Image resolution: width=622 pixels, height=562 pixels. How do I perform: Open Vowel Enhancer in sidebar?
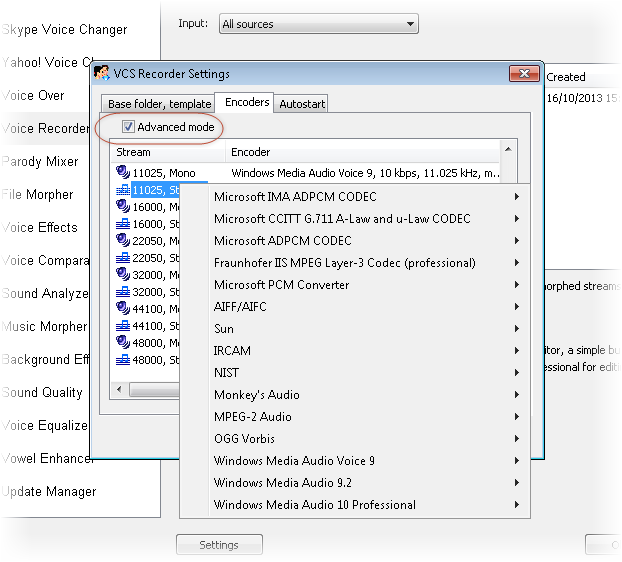click(x=46, y=458)
